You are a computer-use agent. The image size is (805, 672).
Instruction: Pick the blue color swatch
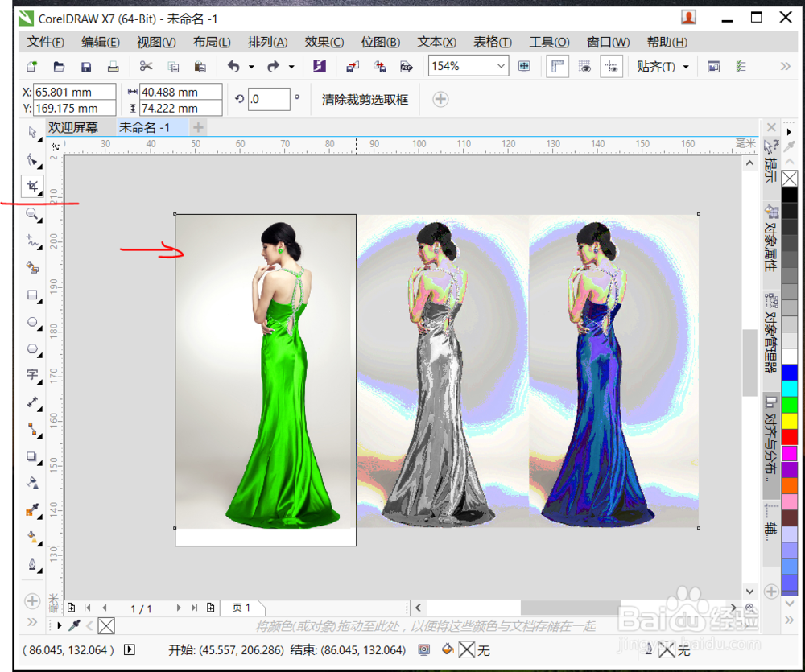790,372
